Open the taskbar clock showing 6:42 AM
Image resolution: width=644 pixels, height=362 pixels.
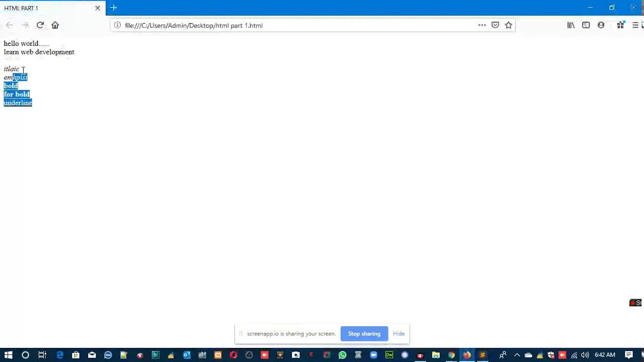pos(605,355)
